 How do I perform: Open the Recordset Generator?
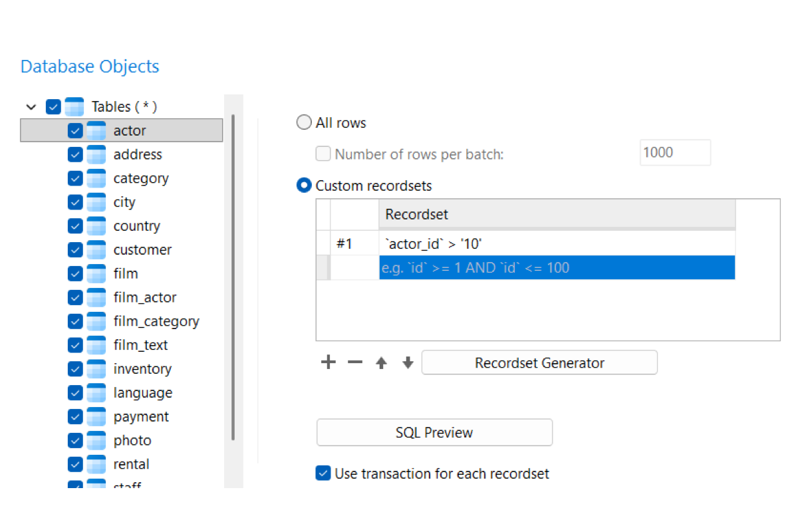(539, 363)
